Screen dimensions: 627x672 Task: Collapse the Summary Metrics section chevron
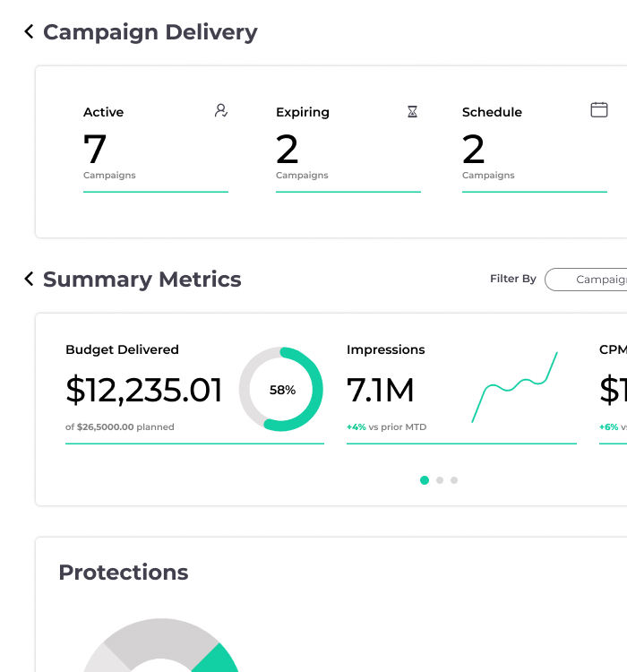[29, 279]
